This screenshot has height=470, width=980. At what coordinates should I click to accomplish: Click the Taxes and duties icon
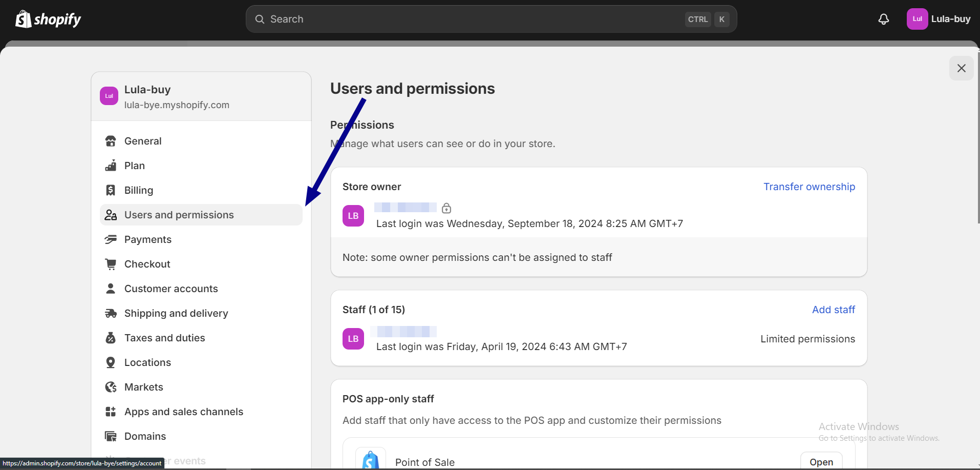pyautogui.click(x=111, y=338)
